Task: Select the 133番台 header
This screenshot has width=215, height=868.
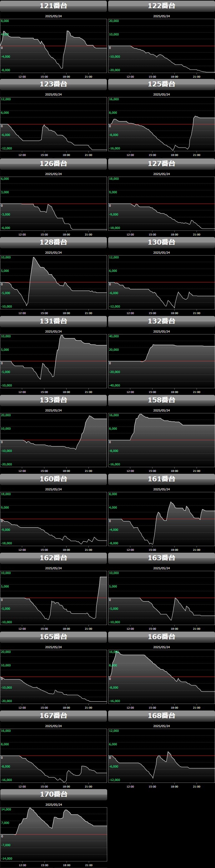Action: pyautogui.click(x=53, y=400)
